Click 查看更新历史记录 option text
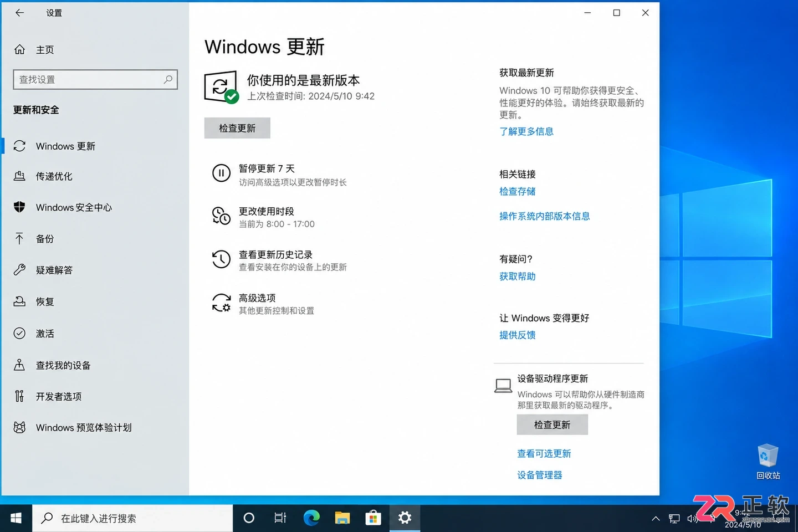Screen dimensions: 798x532 click(x=275, y=254)
